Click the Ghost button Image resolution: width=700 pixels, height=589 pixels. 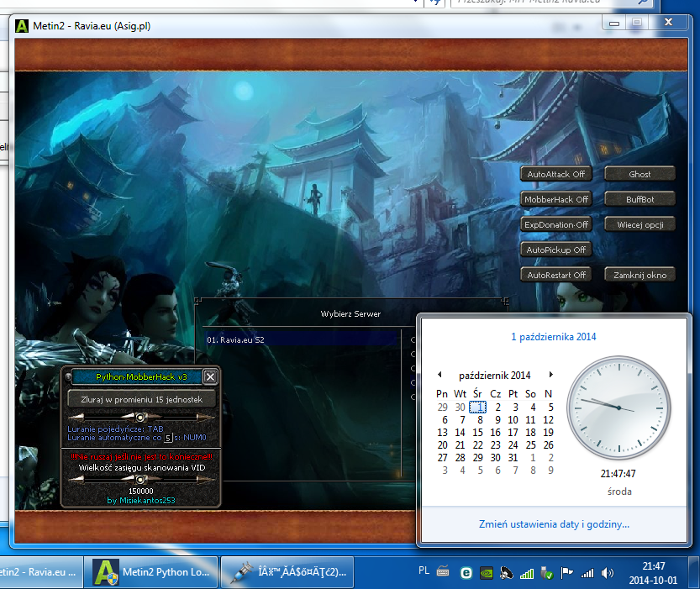point(639,174)
